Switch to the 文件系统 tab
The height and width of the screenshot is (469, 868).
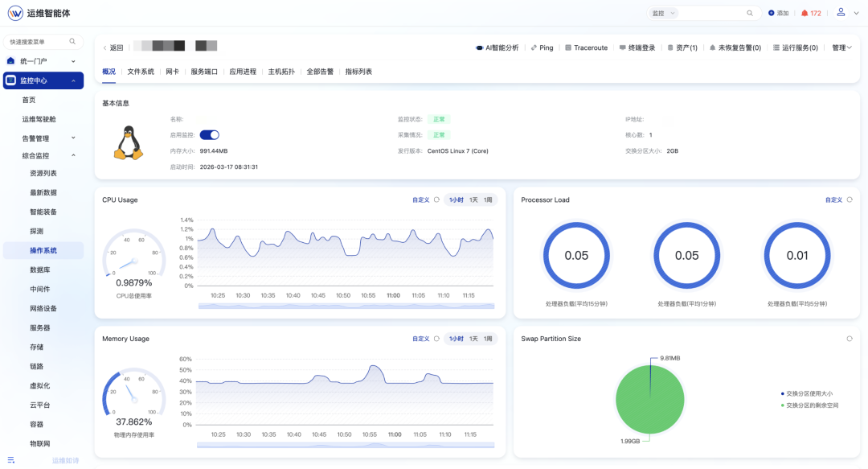(x=141, y=72)
